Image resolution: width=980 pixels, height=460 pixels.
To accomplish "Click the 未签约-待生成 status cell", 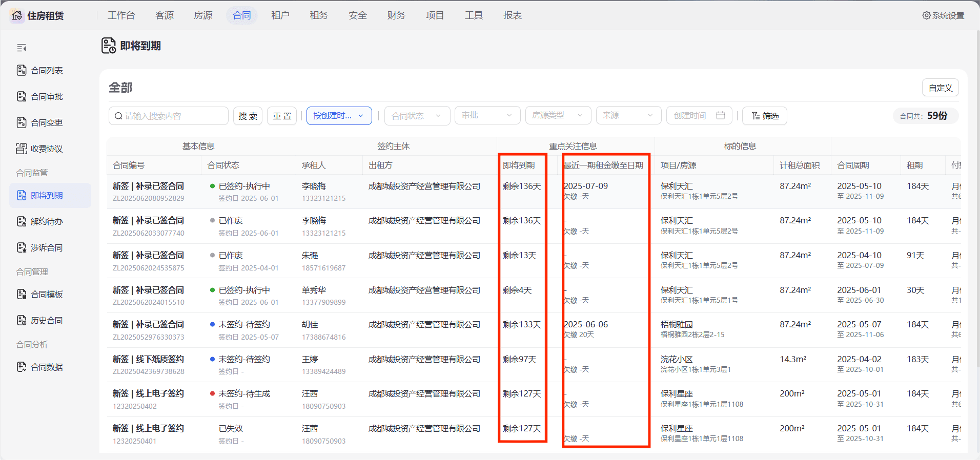I will 244,393.
